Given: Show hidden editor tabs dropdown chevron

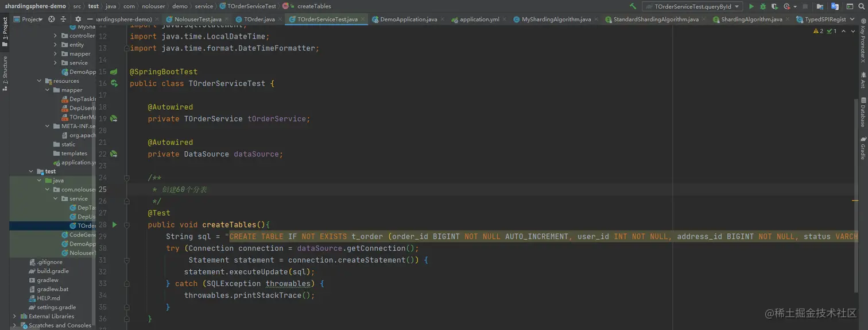Looking at the screenshot, I should pyautogui.click(x=852, y=19).
